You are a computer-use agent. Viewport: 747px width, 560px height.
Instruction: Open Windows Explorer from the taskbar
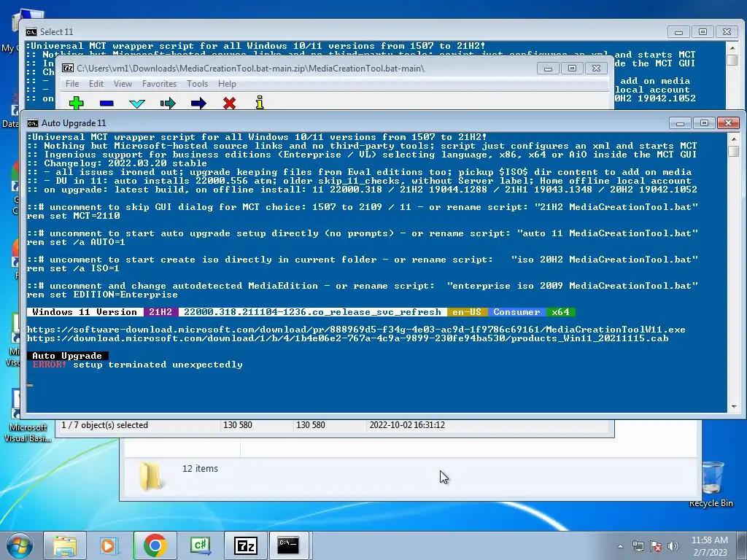(x=65, y=545)
